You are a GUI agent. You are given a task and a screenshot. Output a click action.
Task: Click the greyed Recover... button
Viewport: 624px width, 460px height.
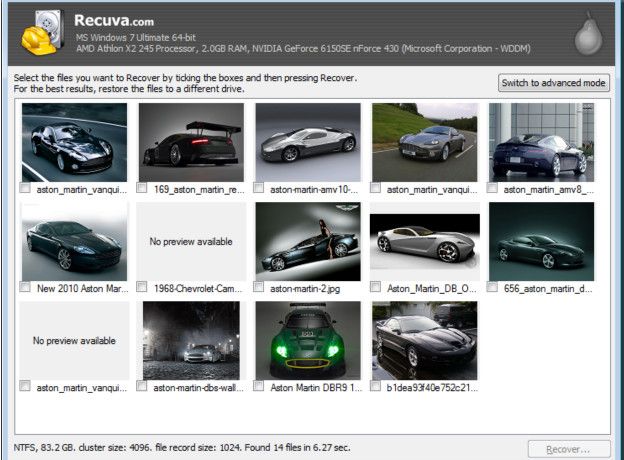(x=569, y=449)
